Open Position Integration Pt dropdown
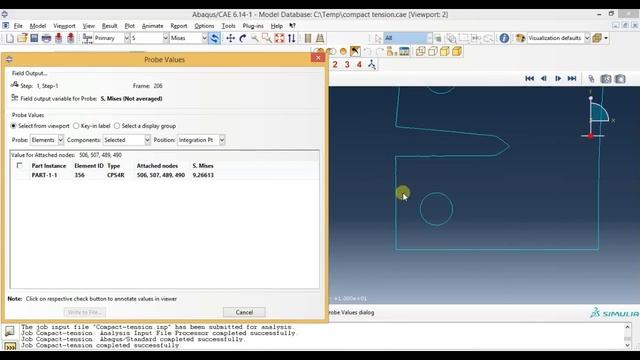640x360 pixels. click(201, 140)
